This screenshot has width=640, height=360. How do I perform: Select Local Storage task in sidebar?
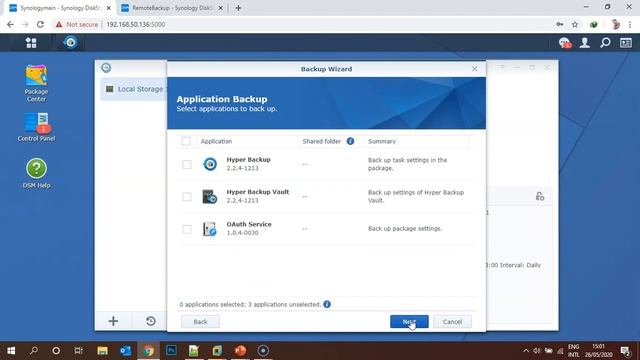coord(134,89)
